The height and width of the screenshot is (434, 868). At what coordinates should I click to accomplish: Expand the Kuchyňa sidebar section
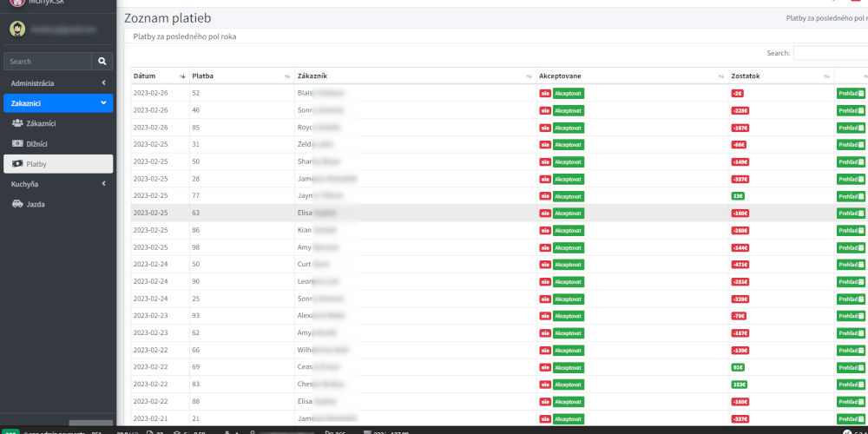point(103,184)
